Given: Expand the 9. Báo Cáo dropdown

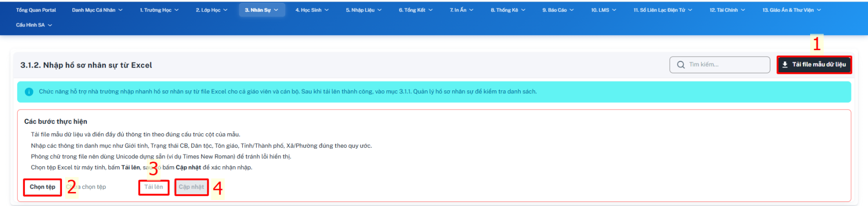Looking at the screenshot, I should click(558, 10).
